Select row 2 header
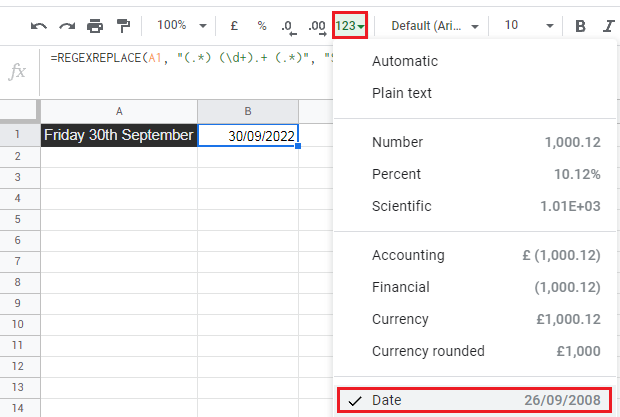 tap(20, 157)
